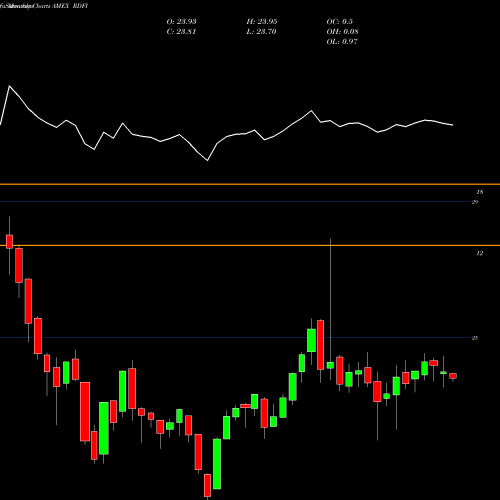Click the "12" label under lower orange line
Image resolution: width=500 pixels, height=500 pixels.
point(479,253)
